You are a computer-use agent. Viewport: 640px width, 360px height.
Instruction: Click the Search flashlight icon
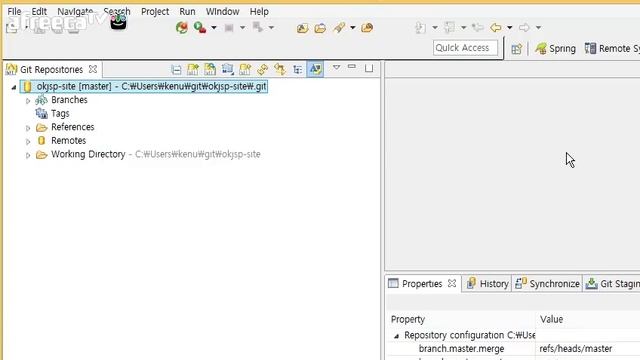pos(339,27)
